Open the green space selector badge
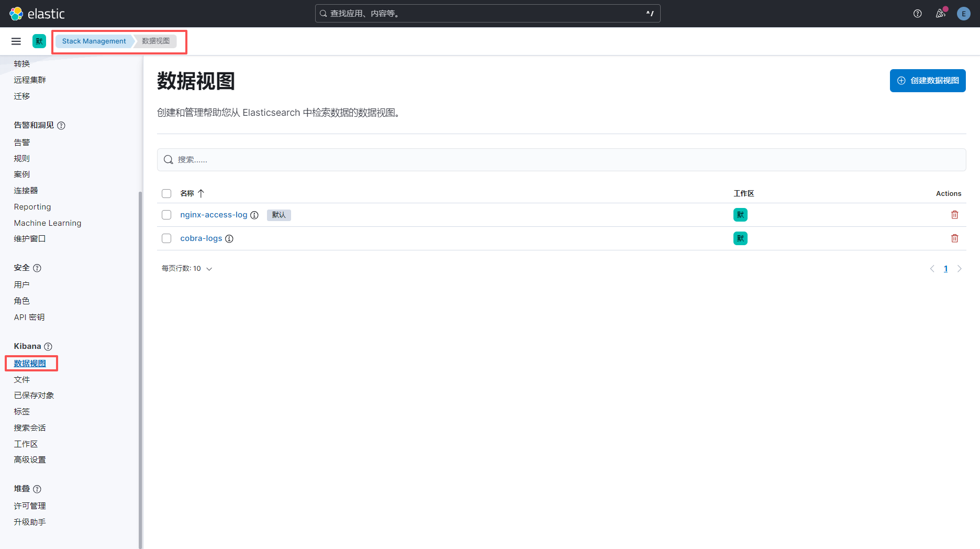This screenshot has height=549, width=980. 39,41
